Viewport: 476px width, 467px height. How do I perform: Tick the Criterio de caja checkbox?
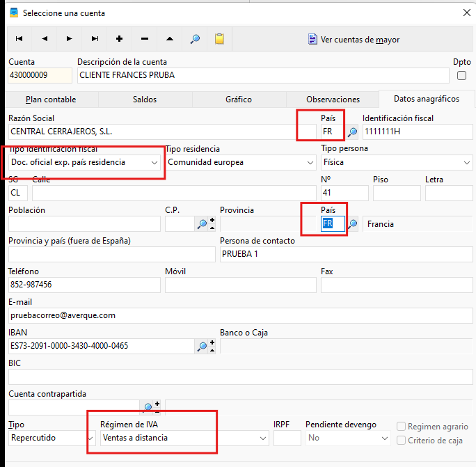coord(401,440)
